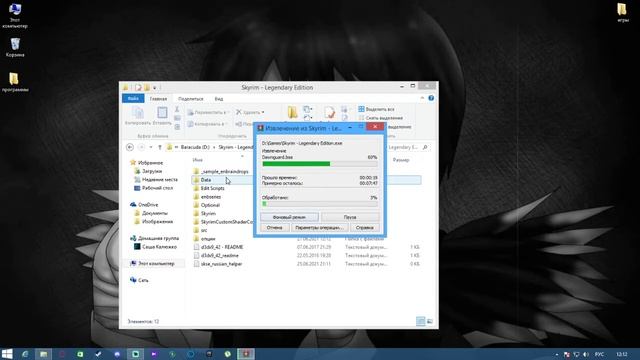Click the Размер column header

click(x=401, y=160)
